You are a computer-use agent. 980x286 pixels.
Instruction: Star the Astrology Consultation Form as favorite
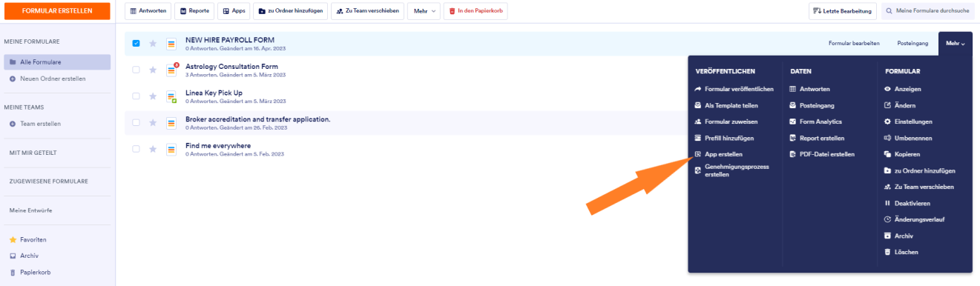pyautogui.click(x=153, y=70)
